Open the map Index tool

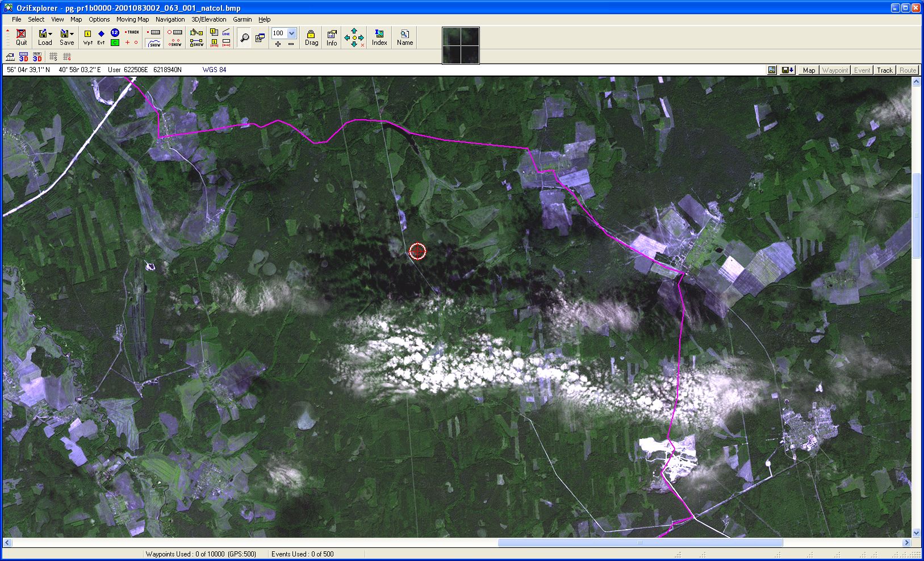pos(379,37)
